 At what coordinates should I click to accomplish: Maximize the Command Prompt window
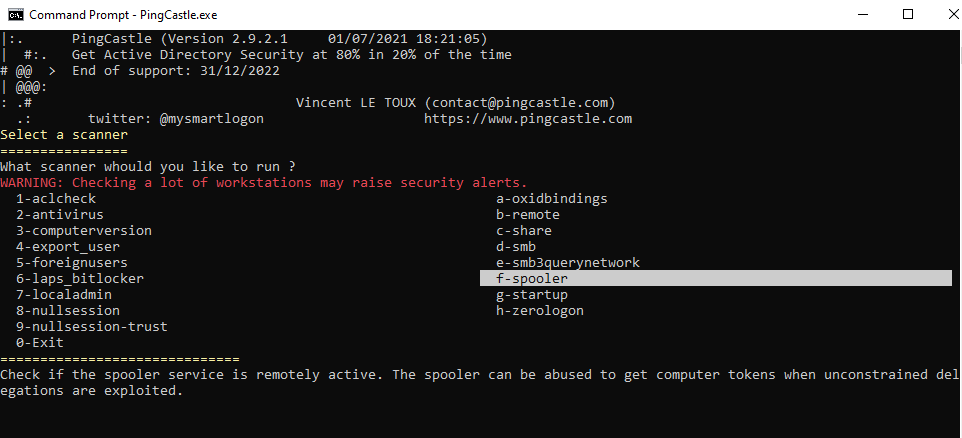tap(908, 15)
